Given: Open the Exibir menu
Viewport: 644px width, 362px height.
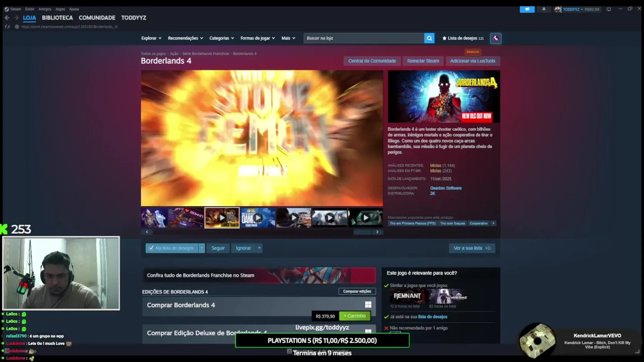Looking at the screenshot, I should (x=30, y=9).
